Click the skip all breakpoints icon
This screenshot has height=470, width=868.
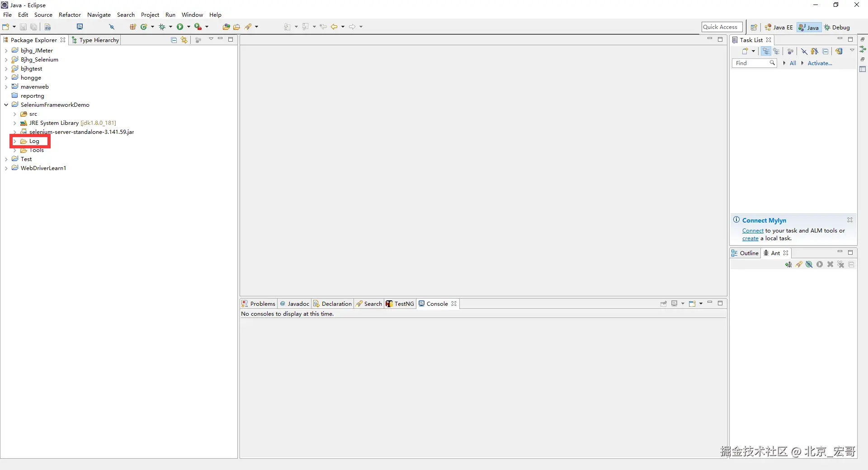pyautogui.click(x=112, y=27)
